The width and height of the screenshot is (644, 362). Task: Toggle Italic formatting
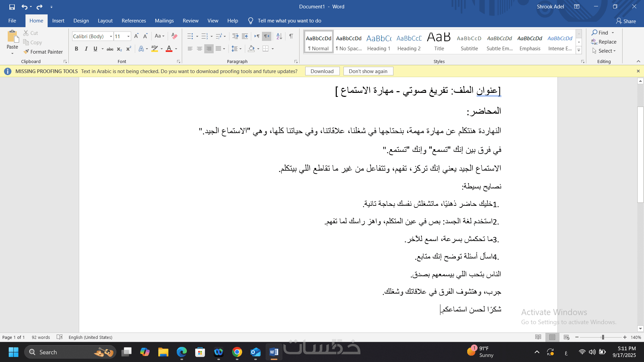click(86, 49)
